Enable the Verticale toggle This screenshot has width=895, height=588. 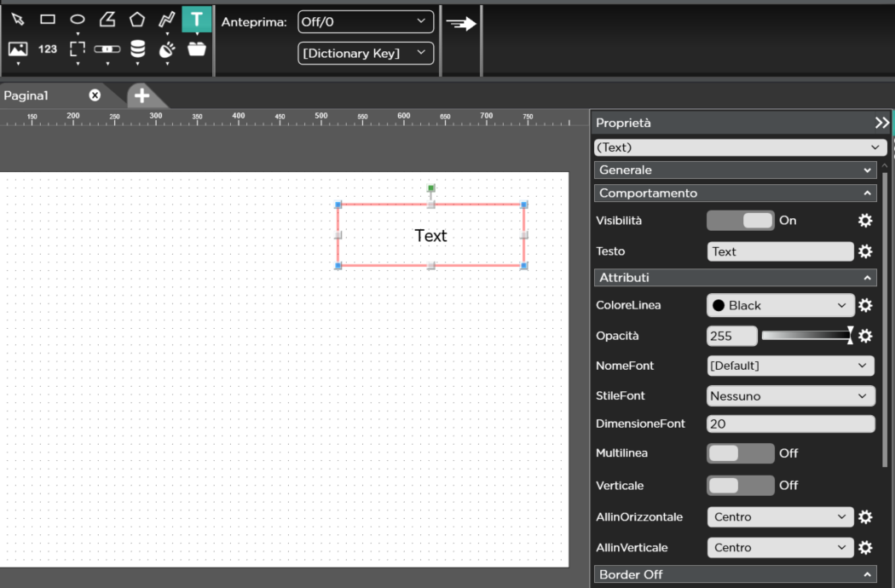pos(740,485)
